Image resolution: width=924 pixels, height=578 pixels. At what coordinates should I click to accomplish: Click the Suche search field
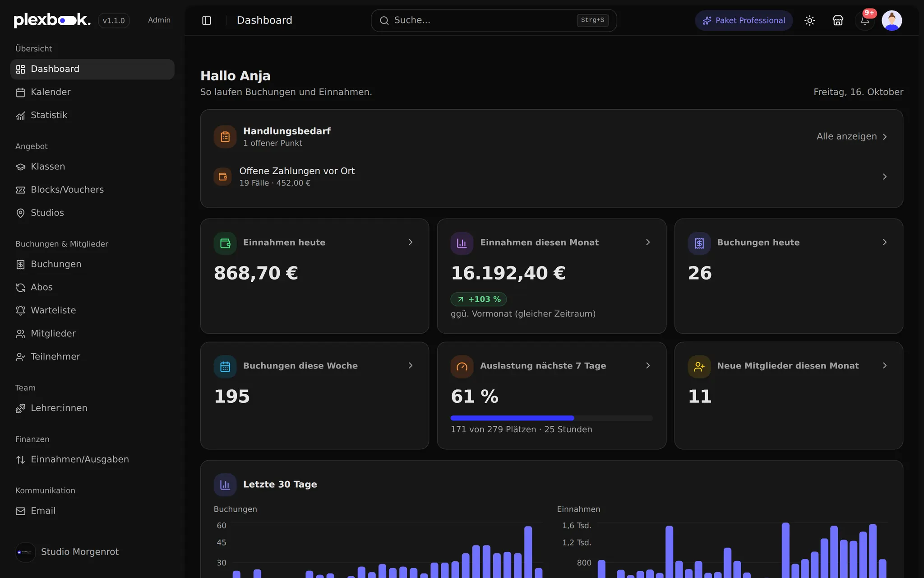point(494,20)
